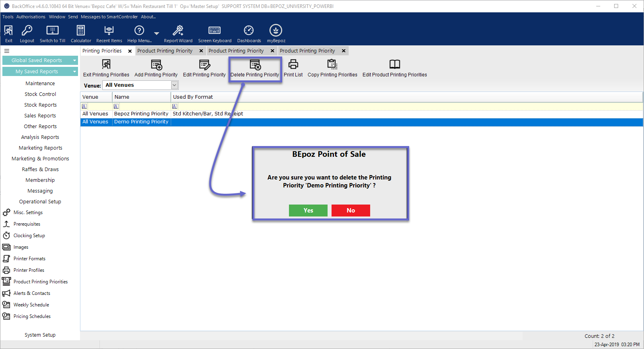The width and height of the screenshot is (644, 349).
Task: Open the Authorisations menu
Action: (31, 17)
